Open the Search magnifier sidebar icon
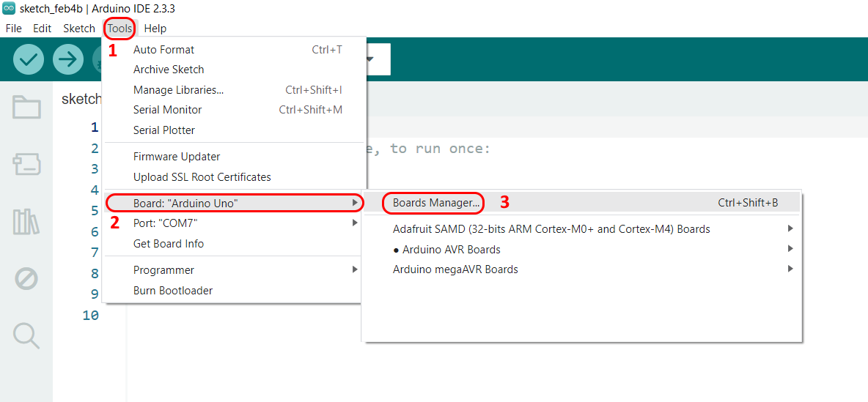The width and height of the screenshot is (868, 402). pyautogui.click(x=26, y=335)
